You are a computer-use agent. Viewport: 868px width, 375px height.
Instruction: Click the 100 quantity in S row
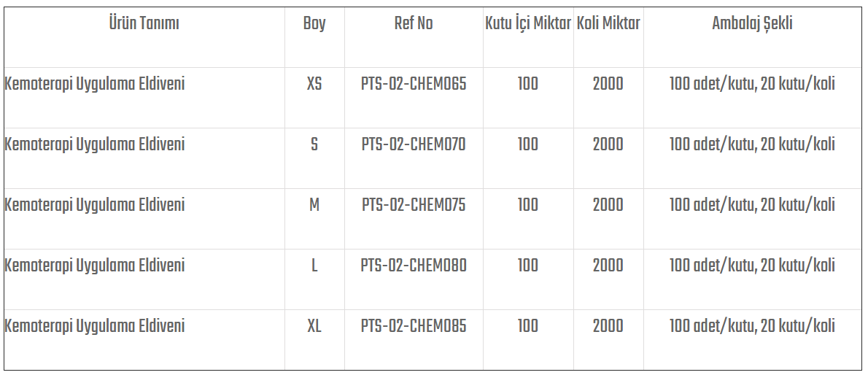pos(528,144)
